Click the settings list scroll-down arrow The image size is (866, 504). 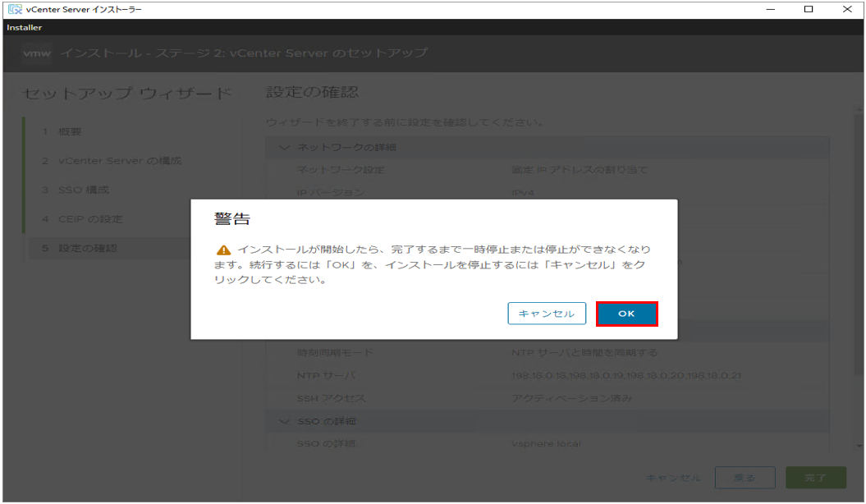[x=859, y=446]
